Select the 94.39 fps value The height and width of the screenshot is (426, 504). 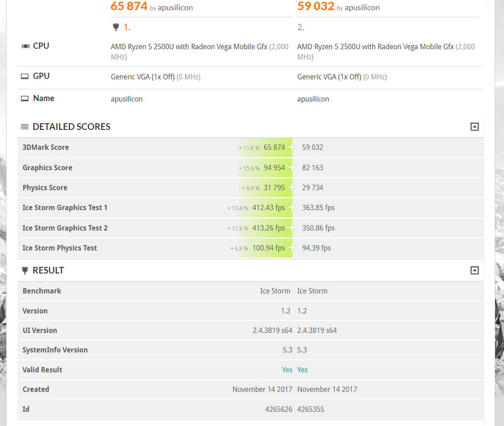(x=316, y=248)
